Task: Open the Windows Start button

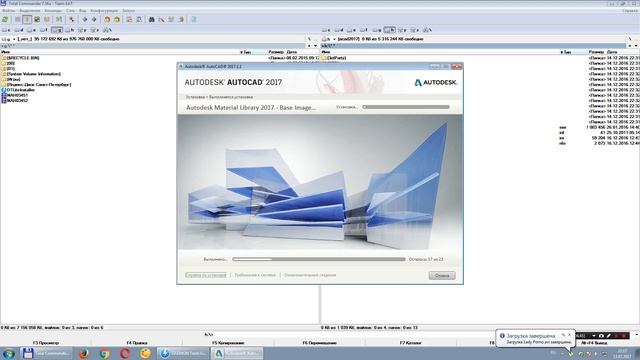Action: click(8, 353)
